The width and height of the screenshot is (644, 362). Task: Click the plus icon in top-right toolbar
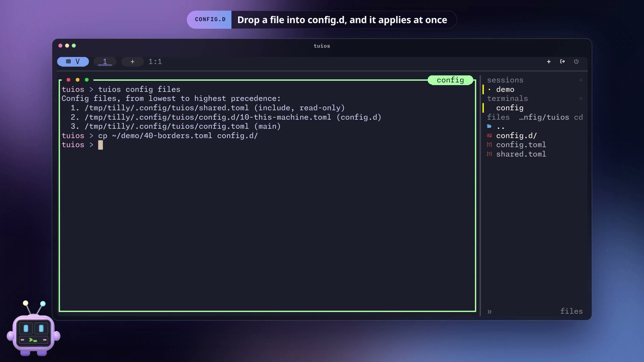(x=549, y=62)
